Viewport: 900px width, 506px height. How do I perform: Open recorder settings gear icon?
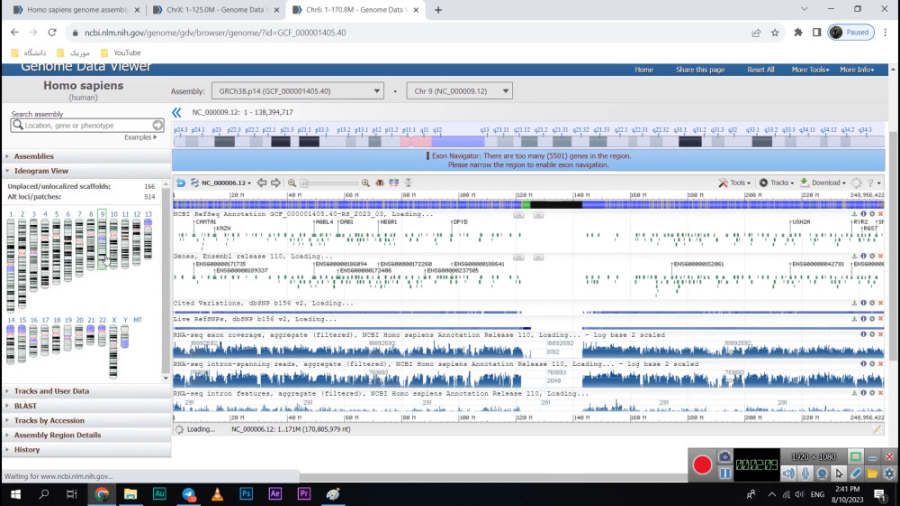(x=889, y=473)
